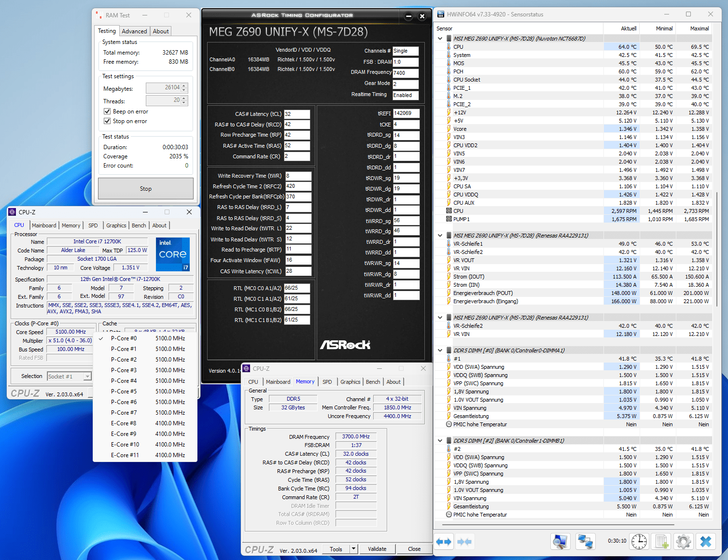Click Refresh Cycle Time 2 (tRFC2) field
Screen dimensions: 728x560
tap(298, 186)
